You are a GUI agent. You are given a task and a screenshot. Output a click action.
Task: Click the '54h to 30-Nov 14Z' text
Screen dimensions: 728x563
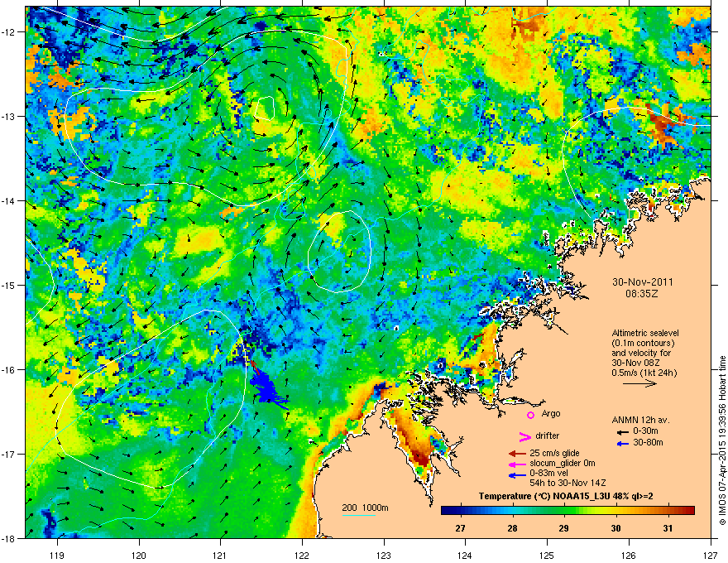(x=568, y=484)
